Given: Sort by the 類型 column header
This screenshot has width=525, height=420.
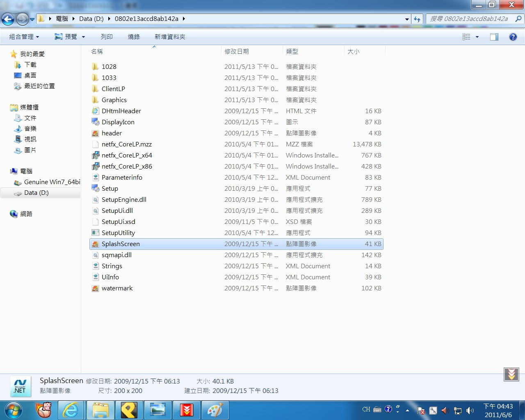Looking at the screenshot, I should point(292,51).
